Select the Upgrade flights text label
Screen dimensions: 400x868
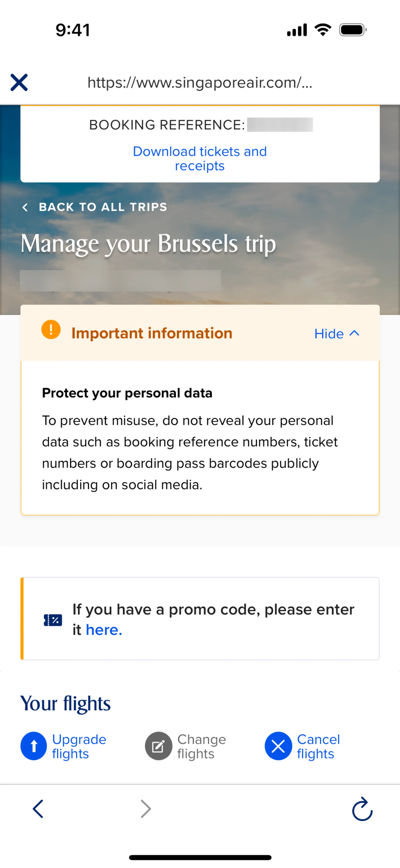pos(79,746)
